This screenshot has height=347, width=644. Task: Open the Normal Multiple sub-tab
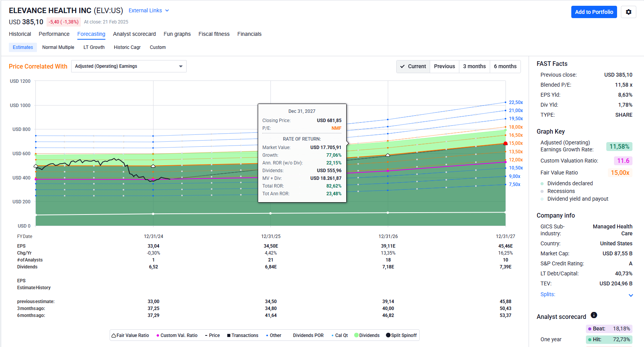click(x=58, y=47)
